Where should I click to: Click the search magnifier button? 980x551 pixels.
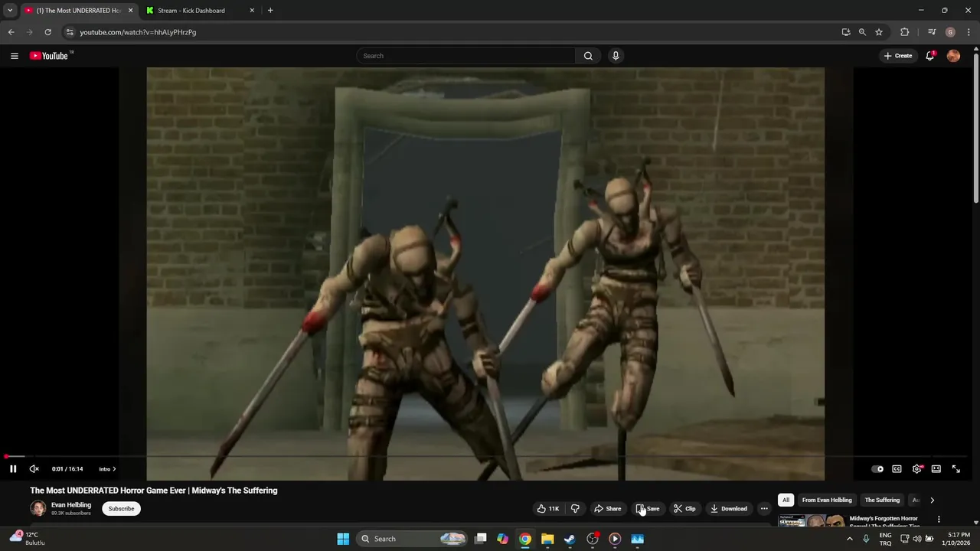pos(588,56)
